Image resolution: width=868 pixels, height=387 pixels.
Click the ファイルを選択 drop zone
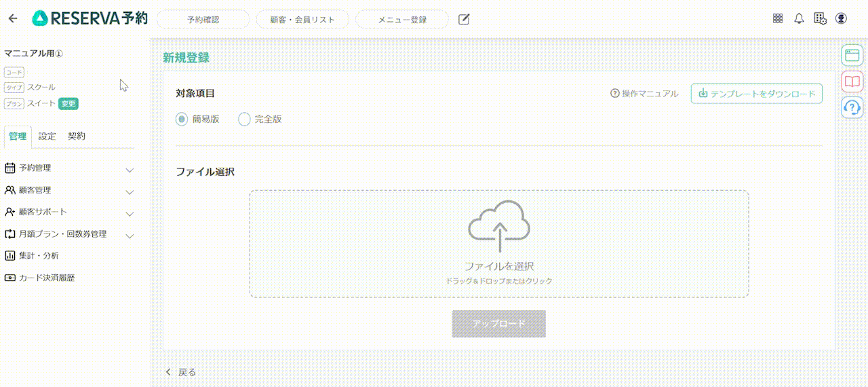coord(499,244)
